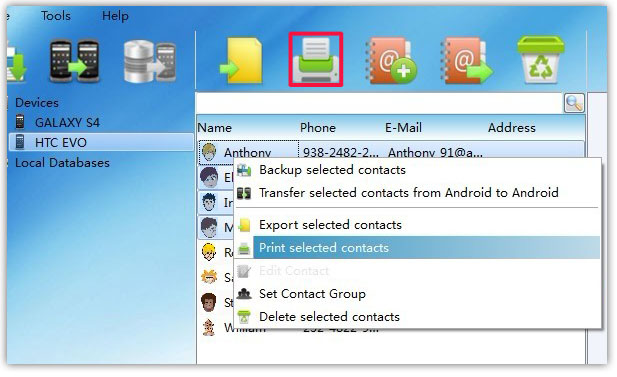Click the address book export arrow icon

pos(466,60)
